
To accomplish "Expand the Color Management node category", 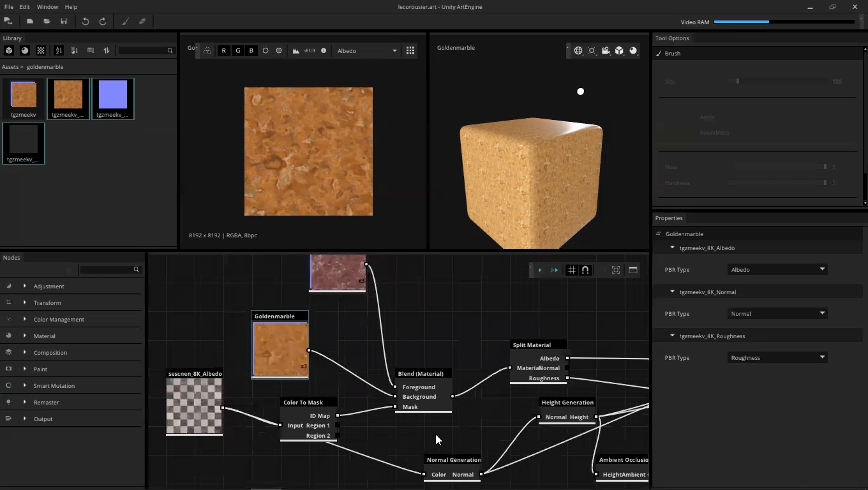I will (x=25, y=319).
